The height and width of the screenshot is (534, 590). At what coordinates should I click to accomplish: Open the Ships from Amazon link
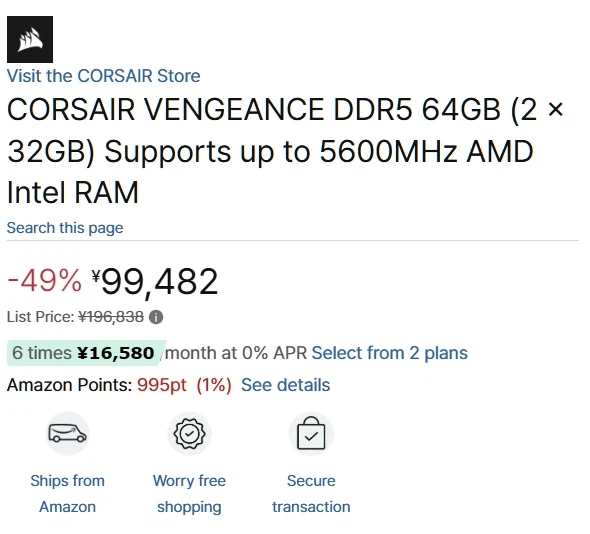(67, 494)
